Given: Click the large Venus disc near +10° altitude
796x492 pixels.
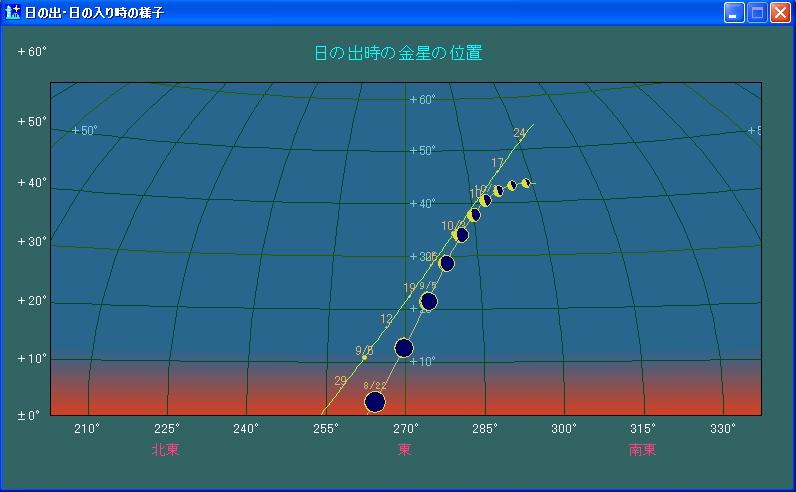Looking at the screenshot, I should point(404,348).
